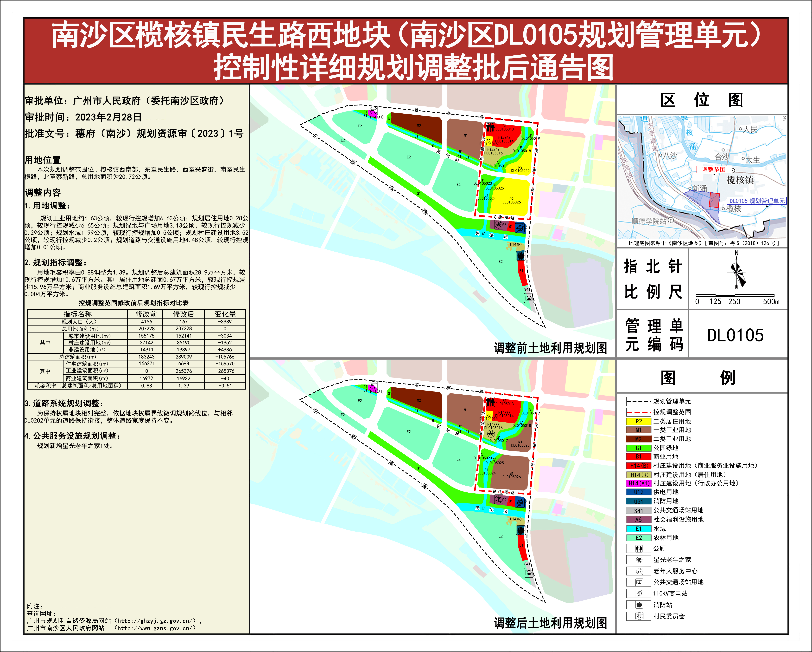Image resolution: width=812 pixels, height=652 pixels.
Task: Click the yellow R2 legend swatch
Action: [x=639, y=421]
